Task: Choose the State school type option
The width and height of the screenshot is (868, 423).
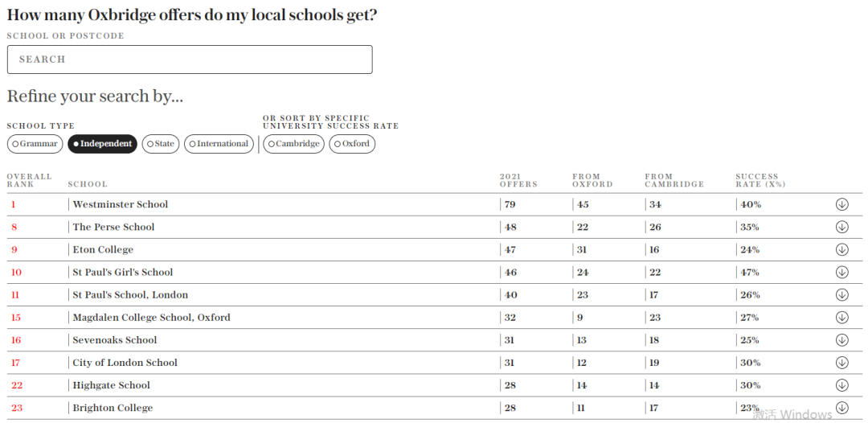Action: [x=161, y=144]
